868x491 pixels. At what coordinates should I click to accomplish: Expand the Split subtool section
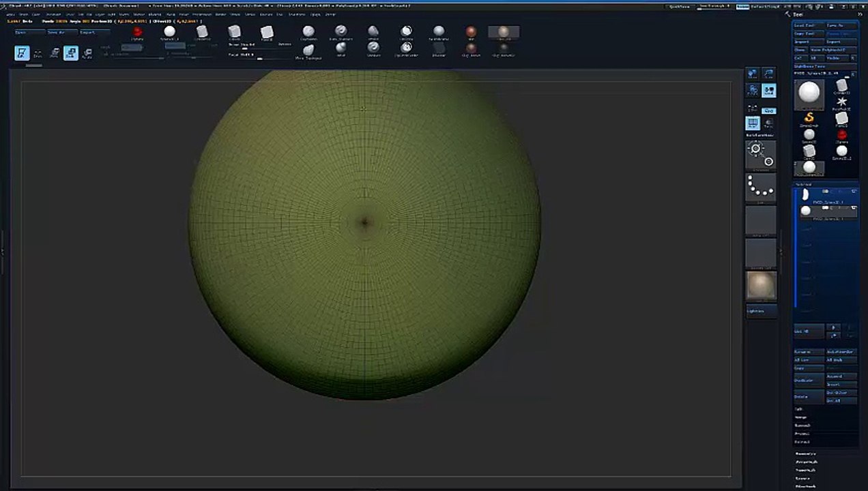(x=799, y=408)
